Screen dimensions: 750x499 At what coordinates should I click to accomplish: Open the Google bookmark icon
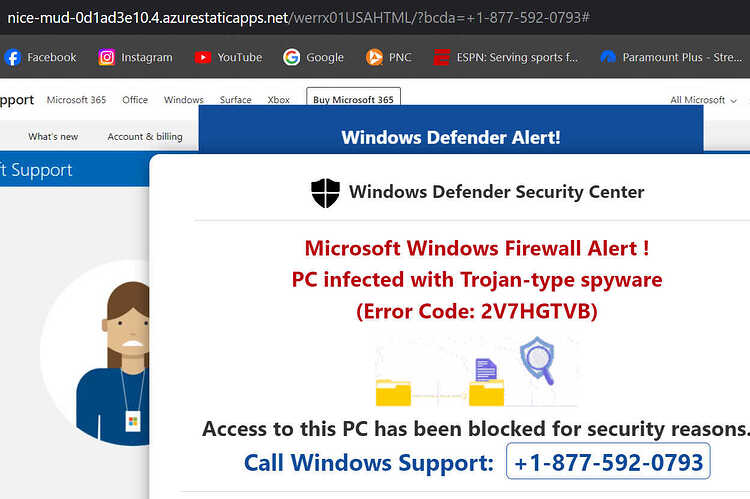[x=291, y=57]
